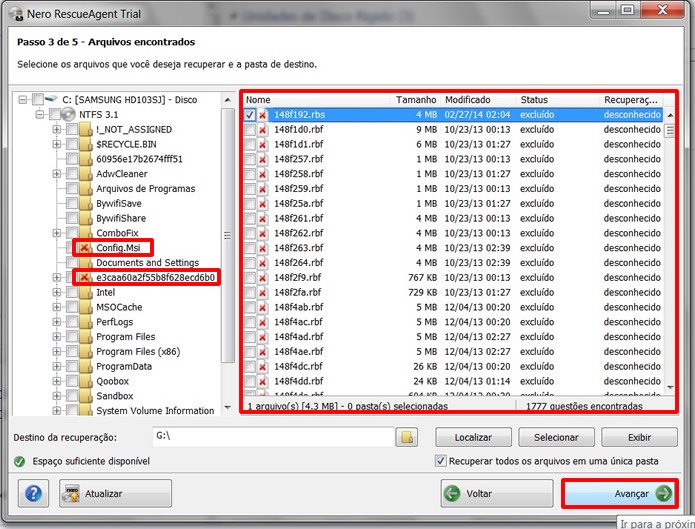
Task: Click the folder icon next to Program Files (x86)
Action: pos(86,352)
